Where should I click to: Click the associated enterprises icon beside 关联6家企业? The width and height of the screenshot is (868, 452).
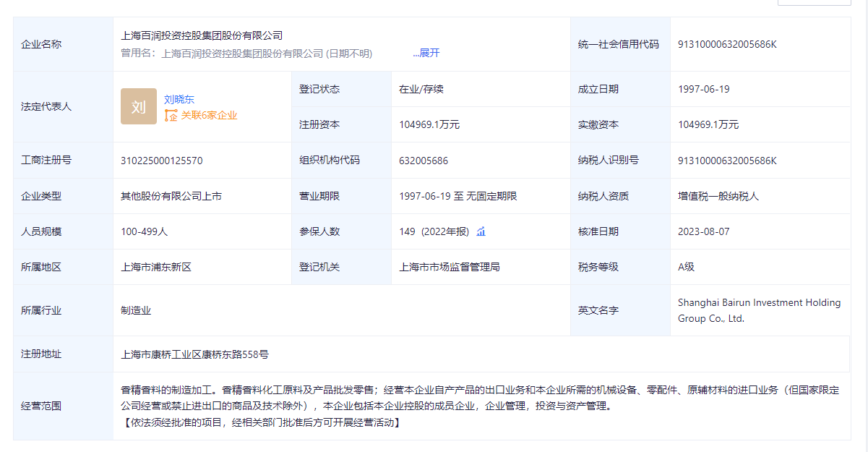171,115
